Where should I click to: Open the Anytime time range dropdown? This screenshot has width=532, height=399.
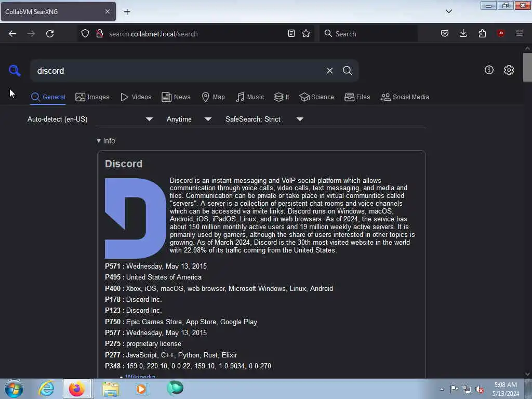(189, 119)
